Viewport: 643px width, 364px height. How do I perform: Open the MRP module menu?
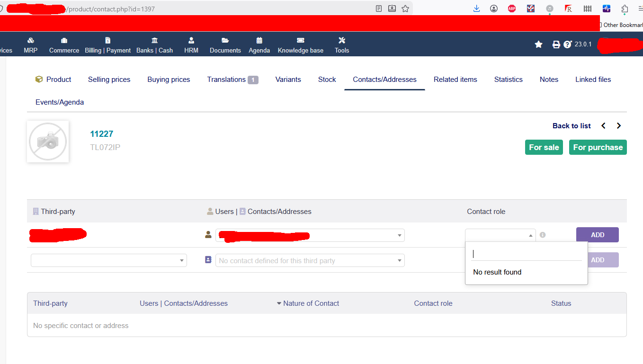31,45
